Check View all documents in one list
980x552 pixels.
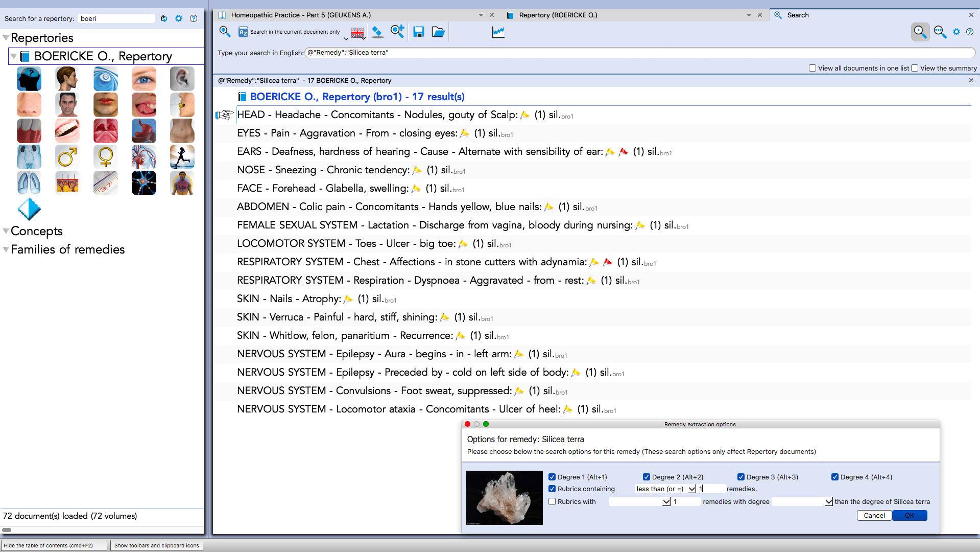click(x=812, y=68)
